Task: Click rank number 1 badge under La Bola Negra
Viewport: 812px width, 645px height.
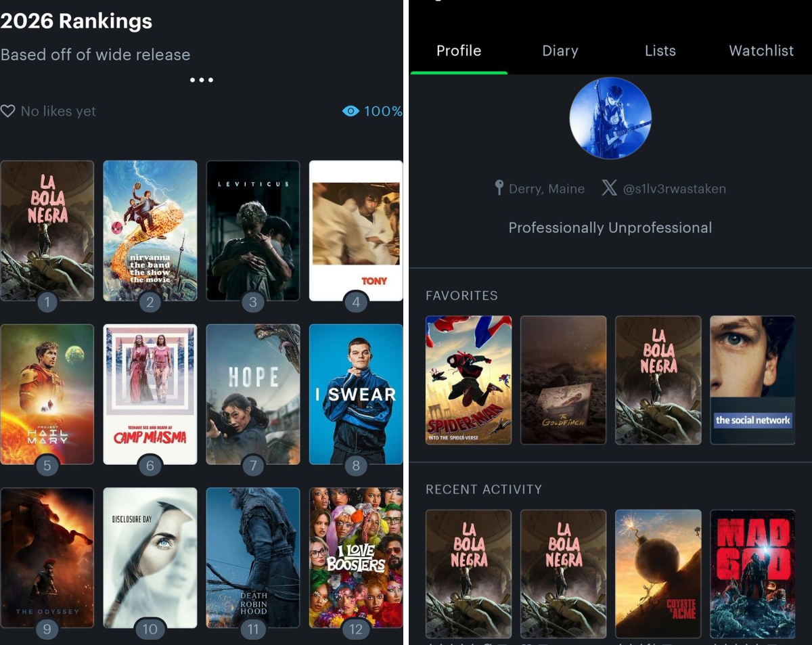Action: (47, 302)
